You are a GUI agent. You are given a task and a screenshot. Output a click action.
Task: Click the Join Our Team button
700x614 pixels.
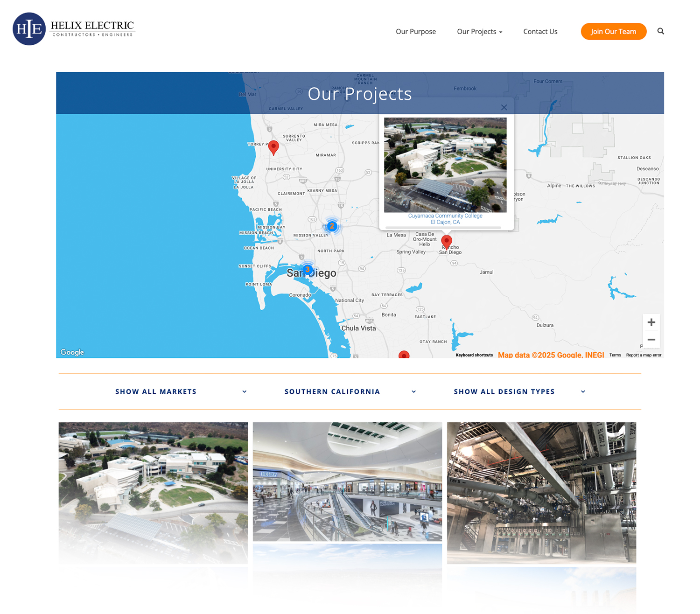coord(613,32)
